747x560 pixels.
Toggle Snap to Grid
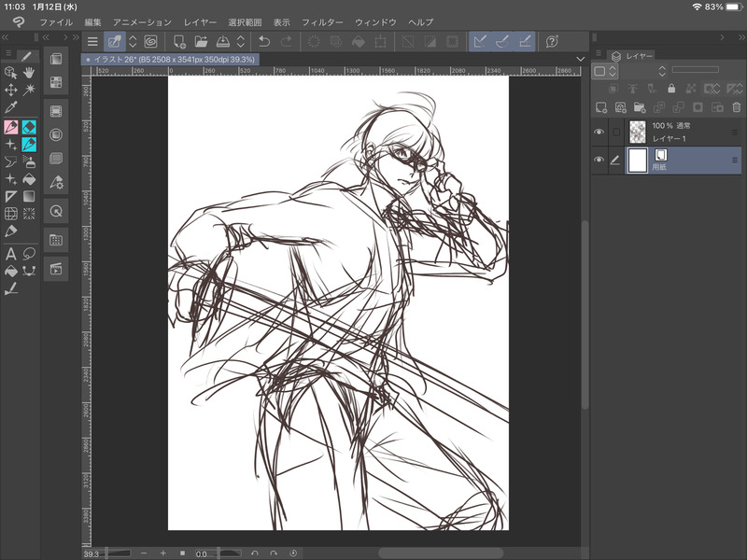click(x=525, y=41)
